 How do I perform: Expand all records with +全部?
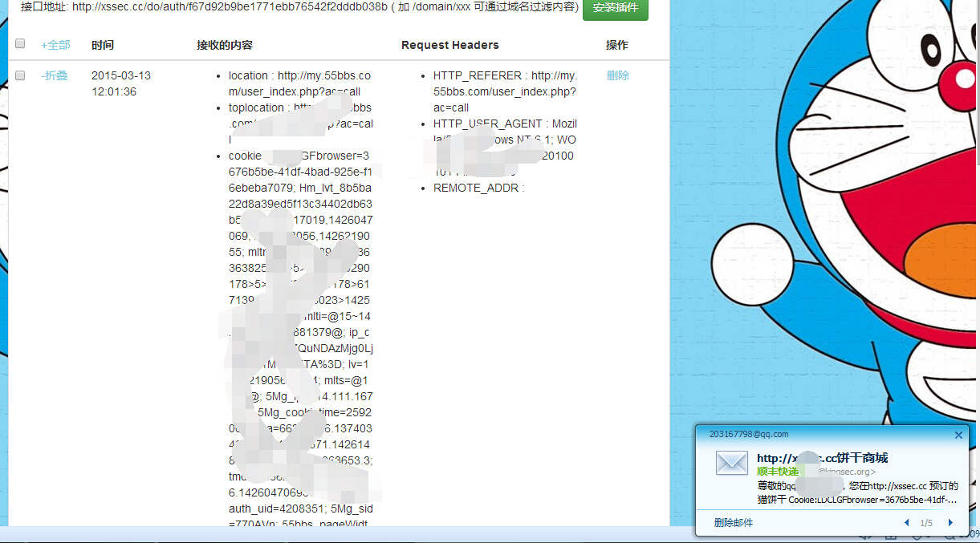[x=55, y=45]
